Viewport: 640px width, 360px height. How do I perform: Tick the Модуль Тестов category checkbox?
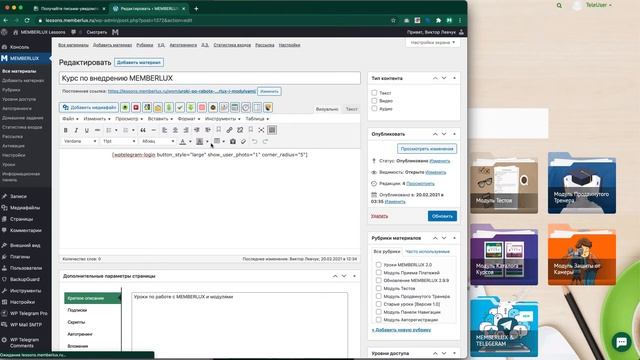378,288
